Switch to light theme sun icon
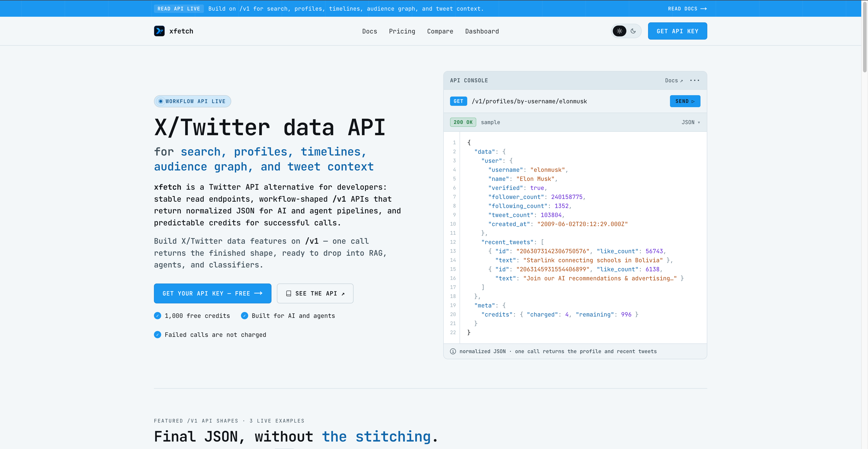This screenshot has width=868, height=449. coord(619,31)
